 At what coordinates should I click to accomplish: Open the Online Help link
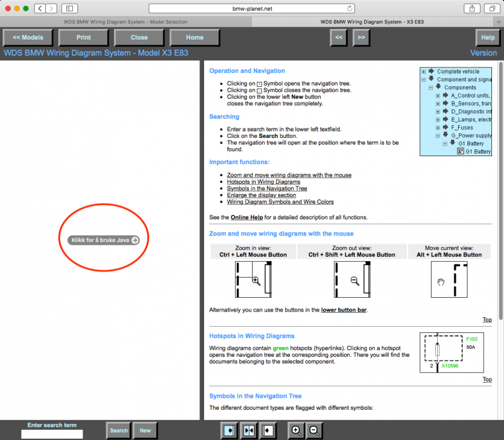click(247, 217)
